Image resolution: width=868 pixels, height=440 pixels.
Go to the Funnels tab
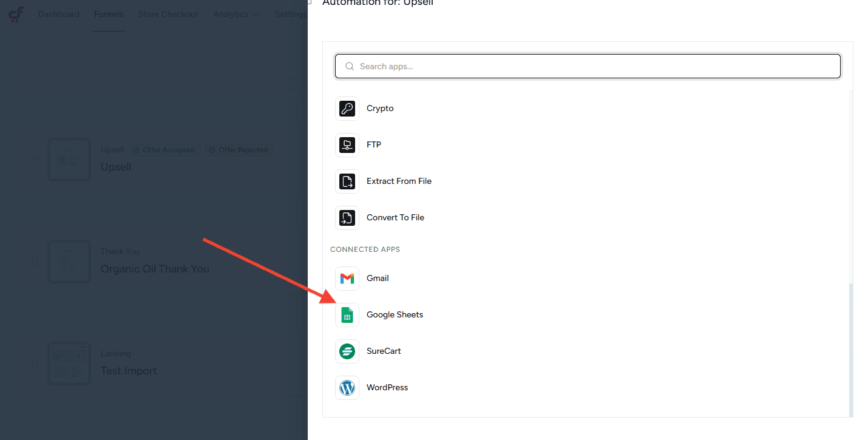pos(109,14)
